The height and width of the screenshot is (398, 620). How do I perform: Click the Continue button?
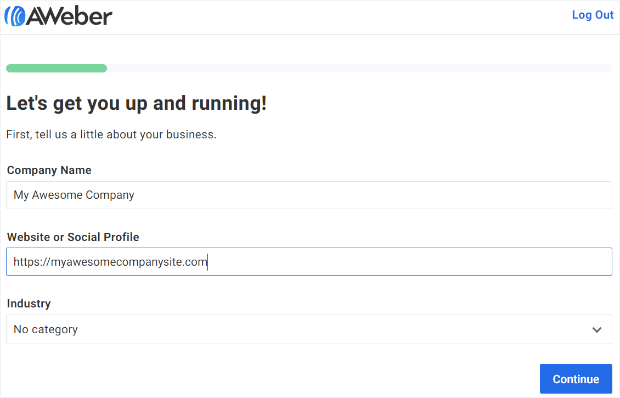[x=576, y=379]
